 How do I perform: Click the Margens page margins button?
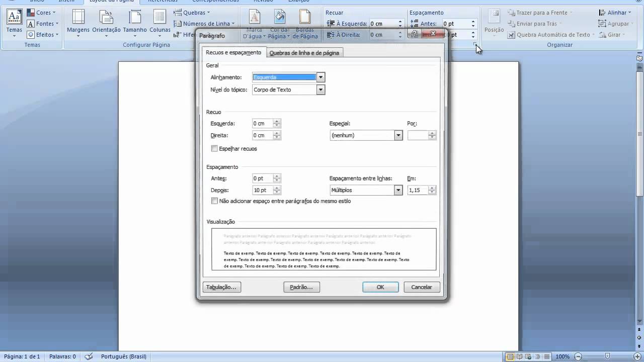(x=78, y=23)
